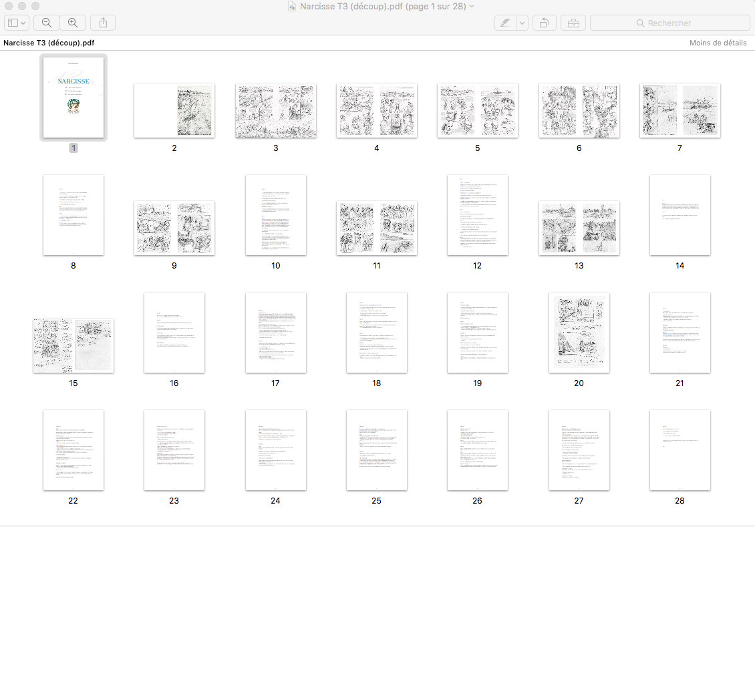Show the markup toolbar toolbox icon
This screenshot has width=755, height=700.
click(573, 23)
